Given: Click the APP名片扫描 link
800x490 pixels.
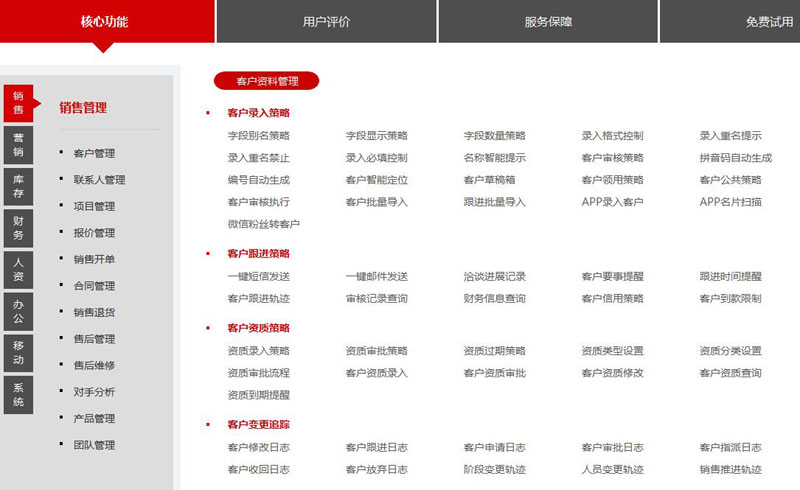Looking at the screenshot, I should coord(730,202).
